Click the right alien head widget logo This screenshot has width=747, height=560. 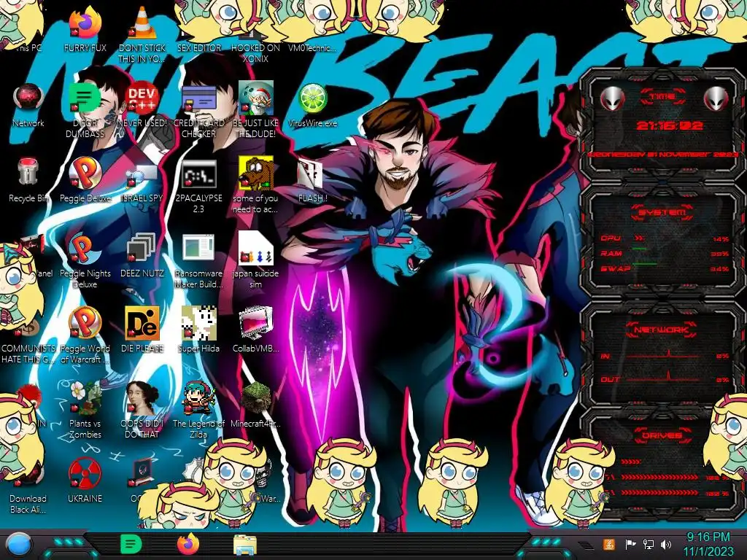tap(716, 98)
